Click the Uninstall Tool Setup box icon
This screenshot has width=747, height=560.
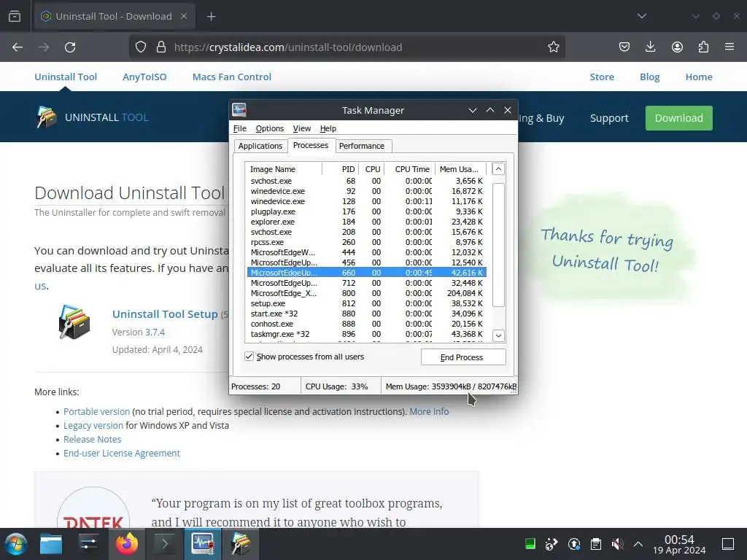(x=74, y=322)
